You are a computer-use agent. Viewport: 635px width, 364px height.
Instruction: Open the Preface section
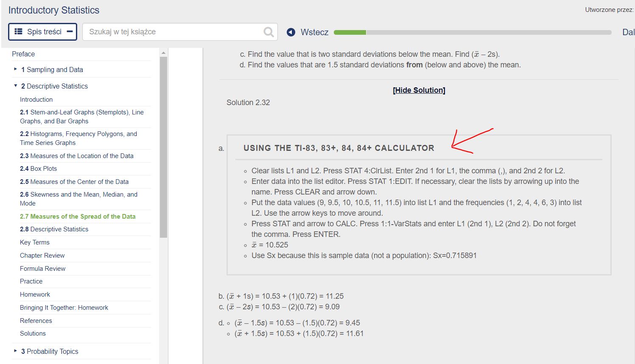[x=23, y=54]
